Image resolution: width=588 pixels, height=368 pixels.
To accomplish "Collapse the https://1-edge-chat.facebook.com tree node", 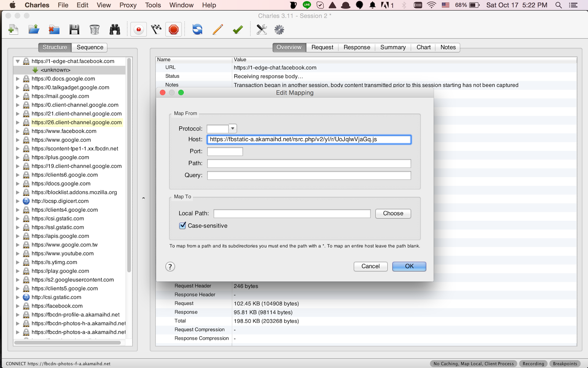I will pos(18,61).
